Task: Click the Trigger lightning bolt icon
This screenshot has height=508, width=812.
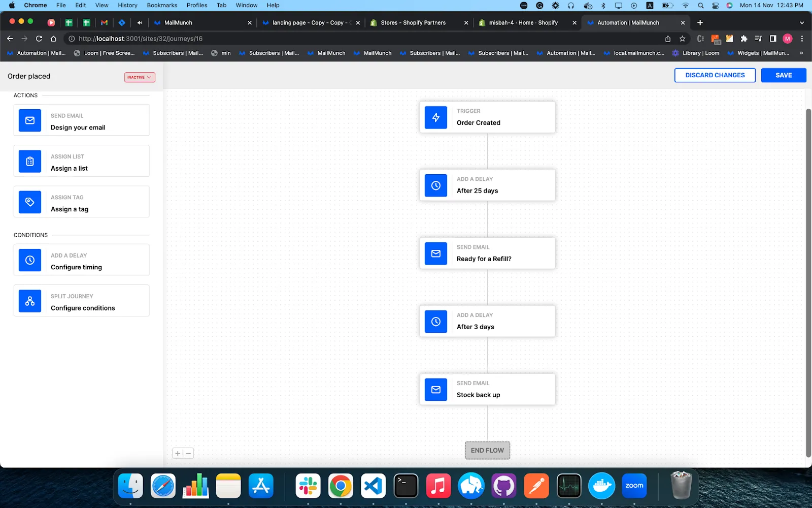Action: [x=436, y=117]
